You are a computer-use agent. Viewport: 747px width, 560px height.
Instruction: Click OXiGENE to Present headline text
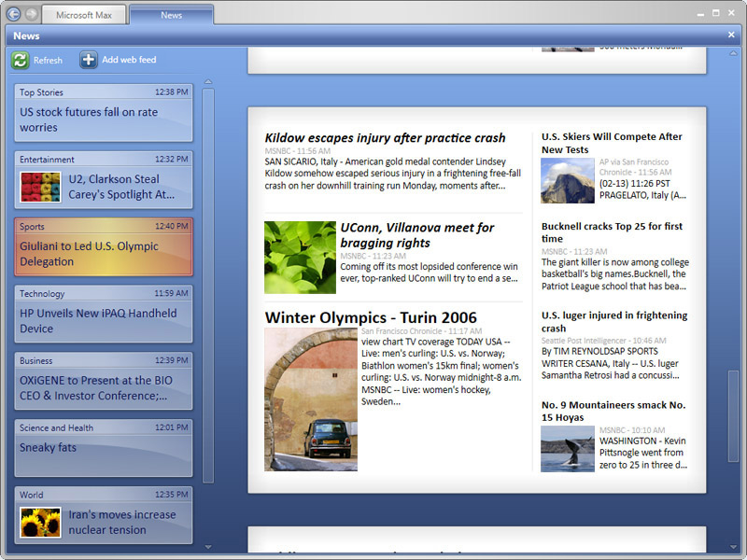pos(96,388)
